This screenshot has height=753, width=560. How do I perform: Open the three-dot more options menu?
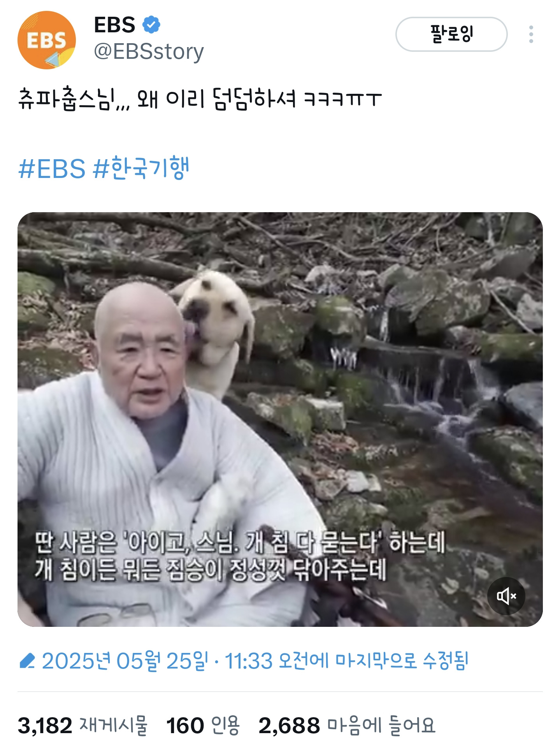[x=531, y=34]
